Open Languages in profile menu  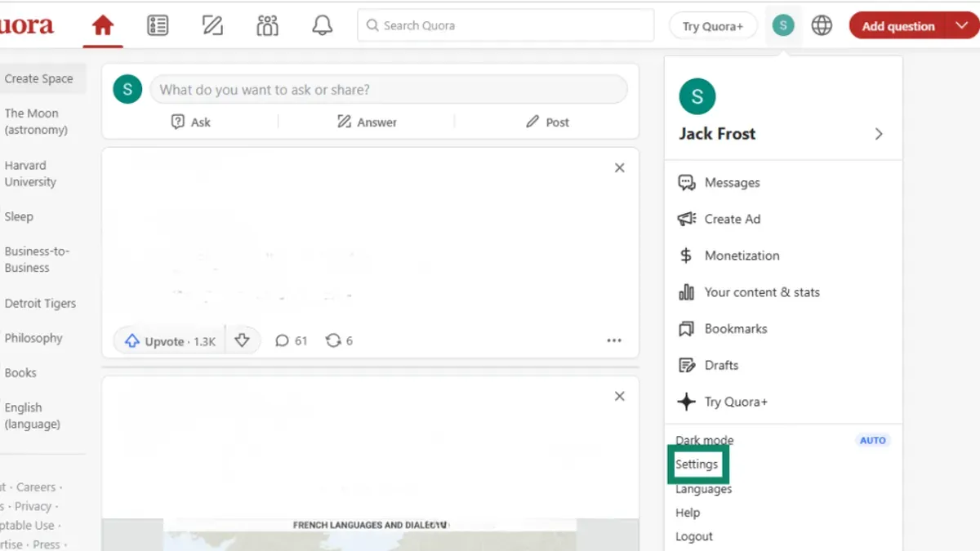tap(703, 489)
